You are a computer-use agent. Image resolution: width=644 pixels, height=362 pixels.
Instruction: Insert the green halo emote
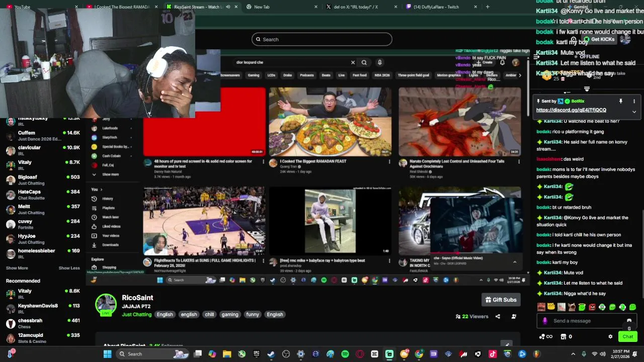582,307
